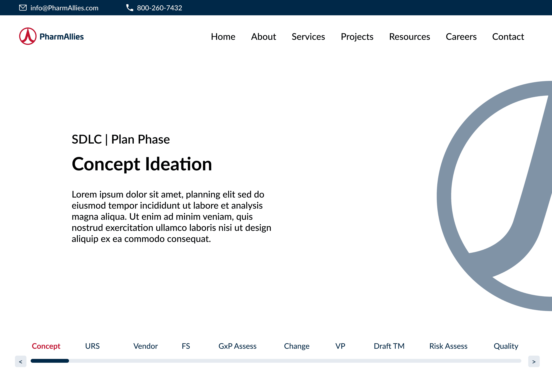The image size is (552, 392).
Task: Go to the About page
Action: (263, 37)
